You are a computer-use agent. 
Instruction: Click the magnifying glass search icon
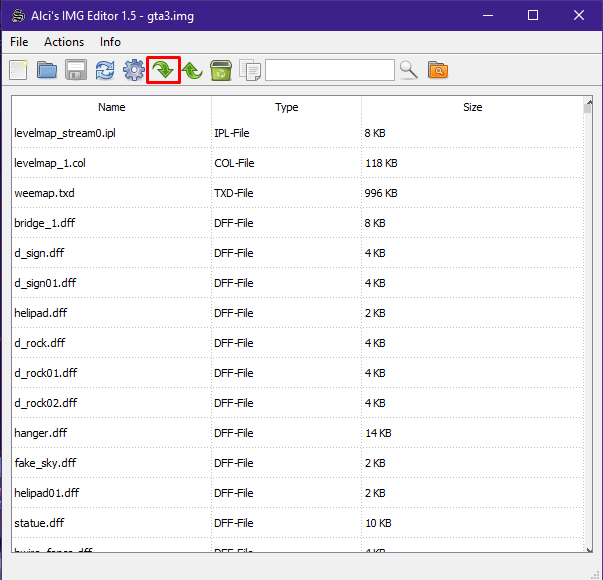pos(408,70)
